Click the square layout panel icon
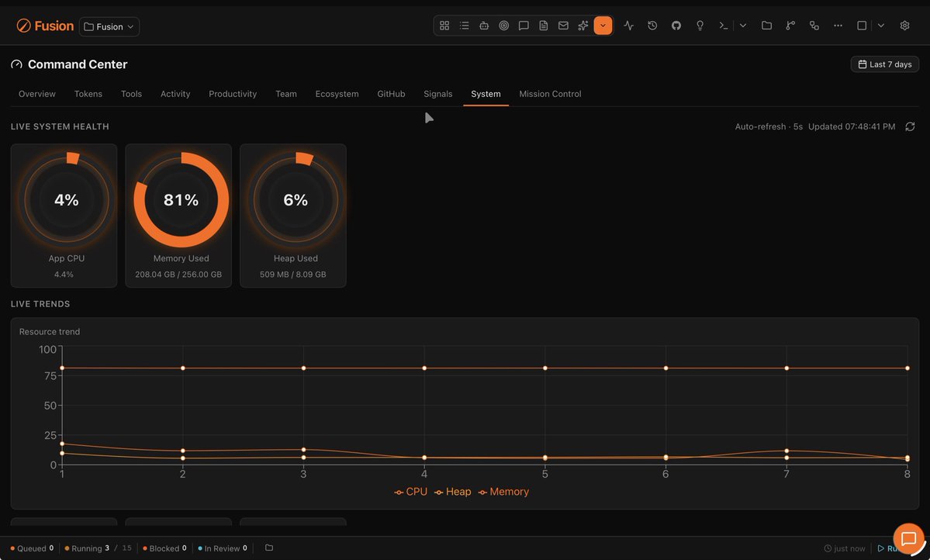This screenshot has width=930, height=560. pyautogui.click(x=862, y=26)
